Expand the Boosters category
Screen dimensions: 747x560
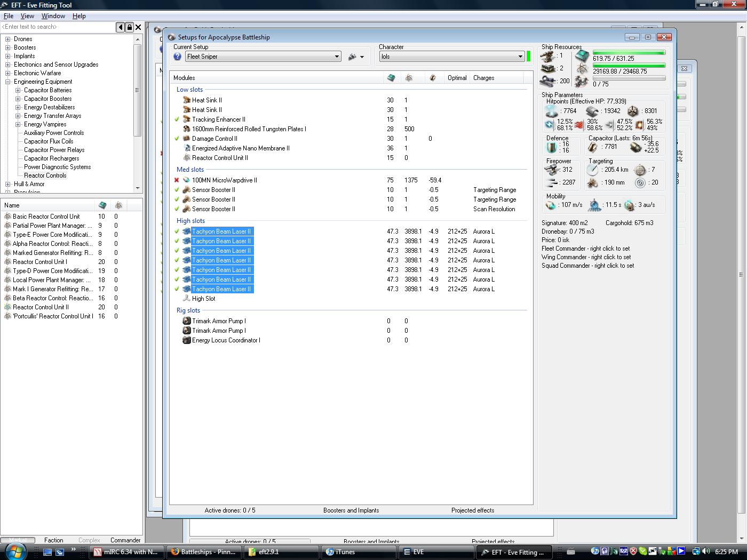(x=8, y=47)
